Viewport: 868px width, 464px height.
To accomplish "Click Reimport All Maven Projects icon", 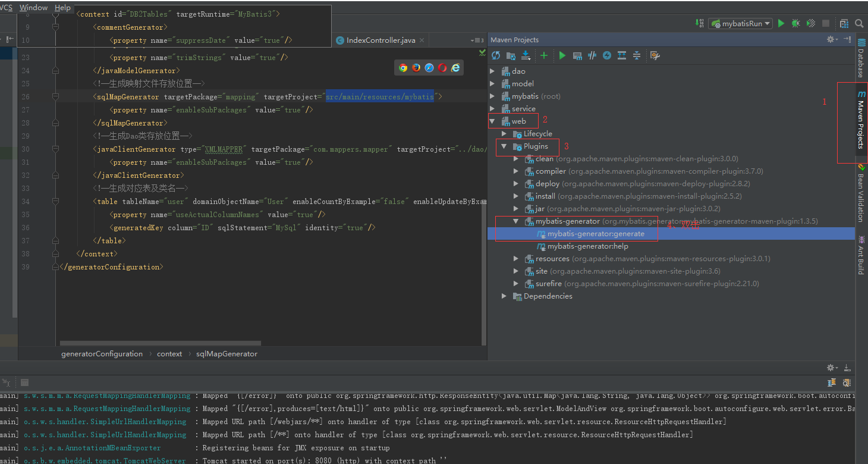I will click(x=496, y=55).
